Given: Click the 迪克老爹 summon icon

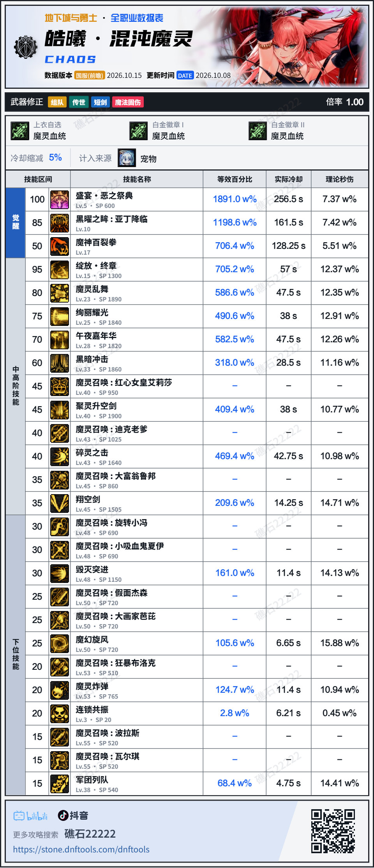Looking at the screenshot, I should click(x=60, y=433).
